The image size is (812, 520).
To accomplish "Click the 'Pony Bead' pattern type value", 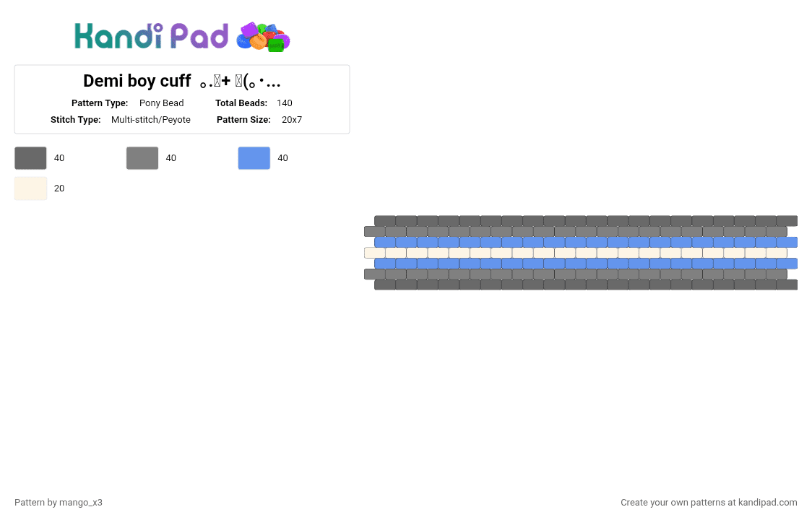I will (162, 103).
